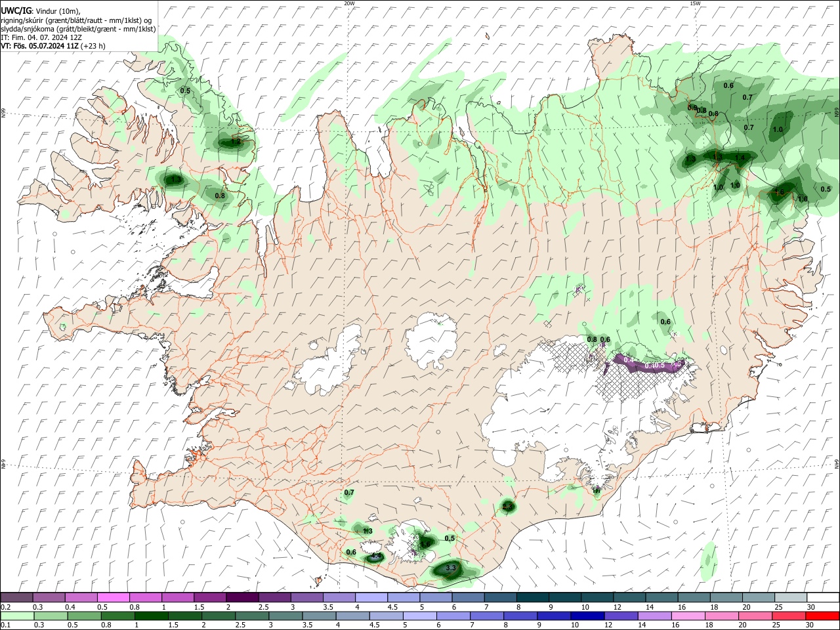
Task: Click the 0.7 value in southwest Iceland
Action: [349, 492]
